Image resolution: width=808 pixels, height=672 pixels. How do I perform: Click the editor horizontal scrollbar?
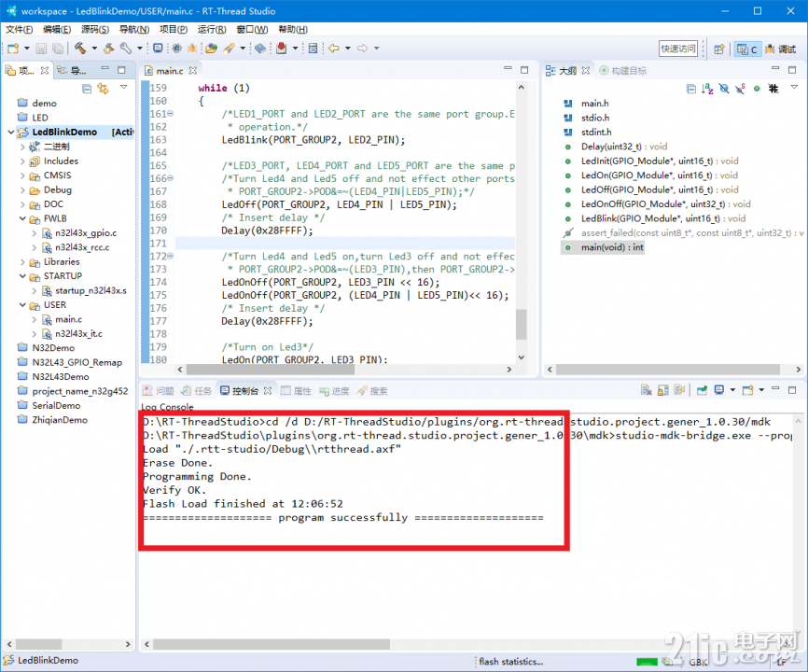click(270, 370)
